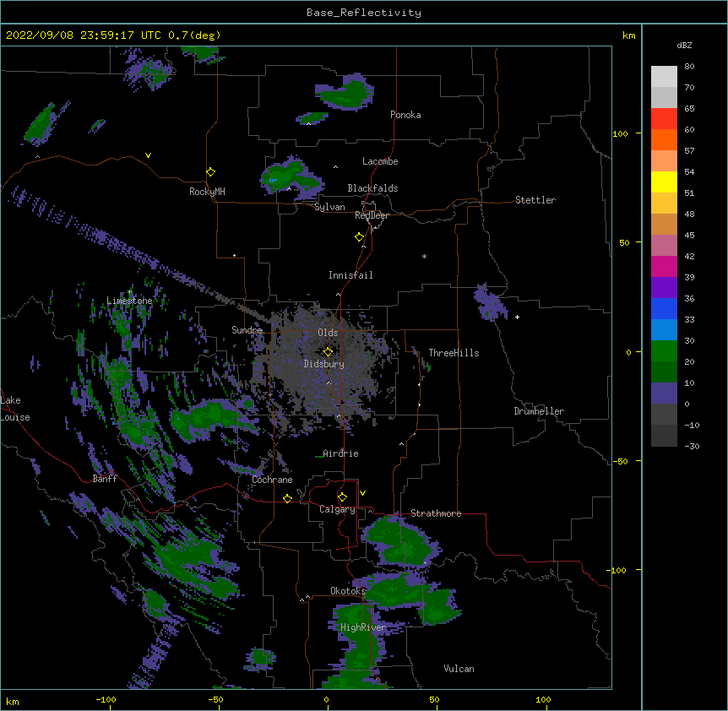Click the 0.7(deg) elevation angle text
The height and width of the screenshot is (711, 728).
[x=194, y=35]
